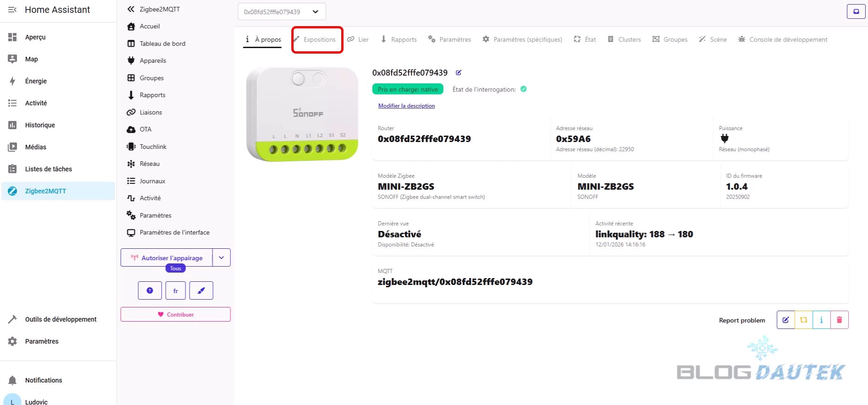868x405 pixels.
Task: Open OTA in the Zigbee2MQTT menu
Action: (x=145, y=129)
